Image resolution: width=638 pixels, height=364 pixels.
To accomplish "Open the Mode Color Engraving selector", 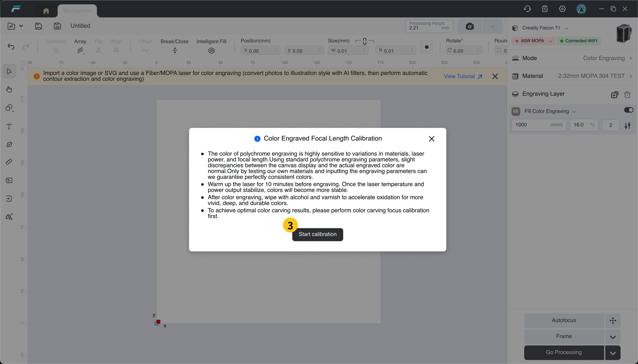I will (x=572, y=58).
